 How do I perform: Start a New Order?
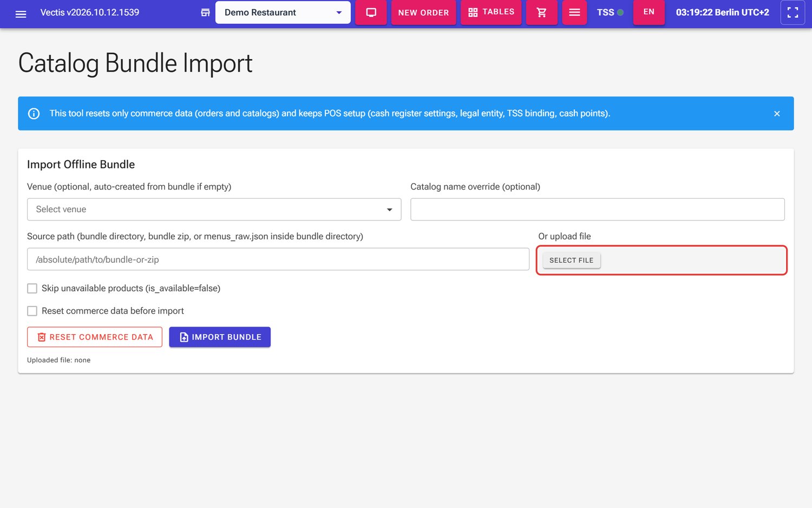[x=423, y=12]
